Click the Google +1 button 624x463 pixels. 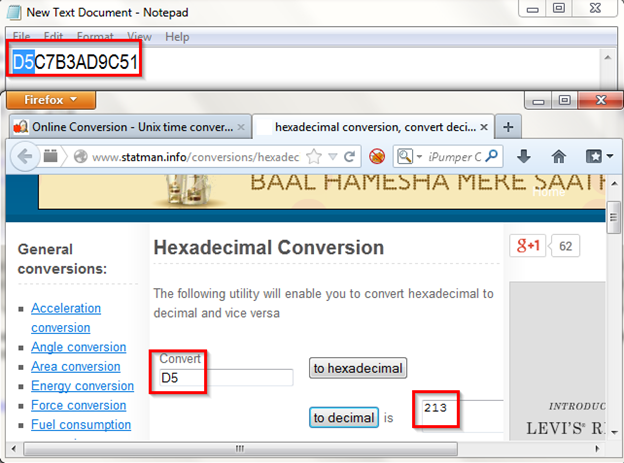(528, 246)
